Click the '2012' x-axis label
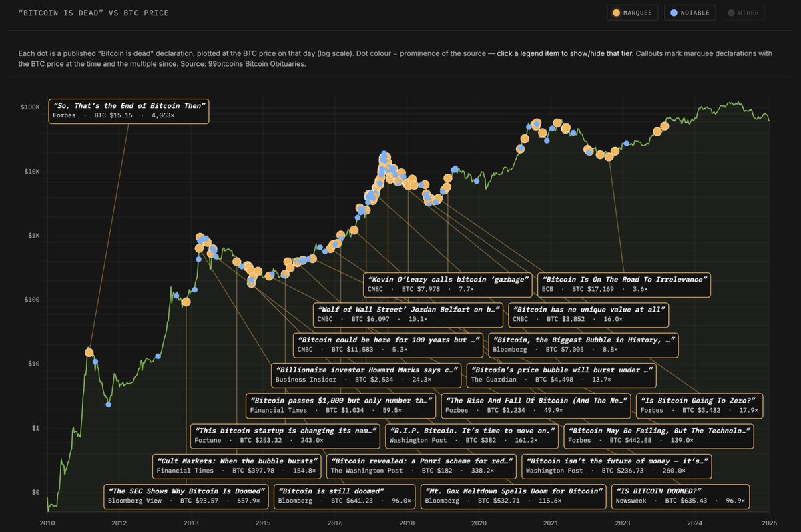Screen dimensions: 801x532 click(119, 523)
